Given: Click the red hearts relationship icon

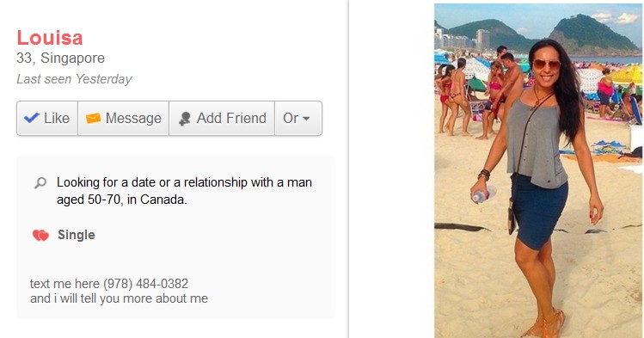Looking at the screenshot, I should (x=40, y=236).
